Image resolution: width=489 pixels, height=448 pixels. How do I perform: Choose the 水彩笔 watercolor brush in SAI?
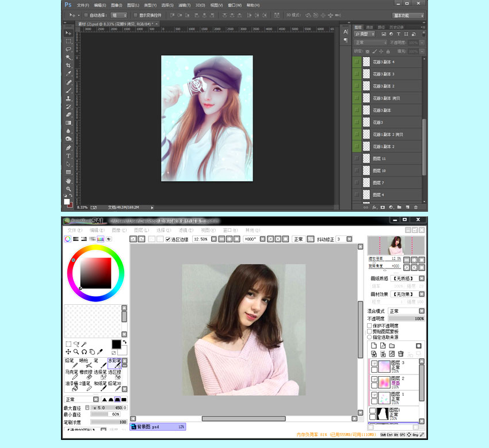pos(114,363)
